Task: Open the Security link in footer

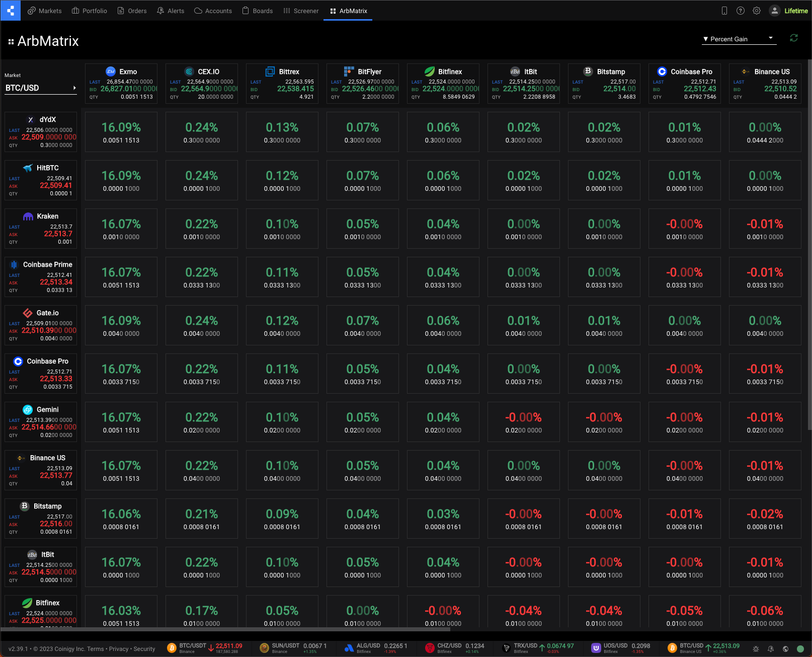Action: click(x=144, y=649)
